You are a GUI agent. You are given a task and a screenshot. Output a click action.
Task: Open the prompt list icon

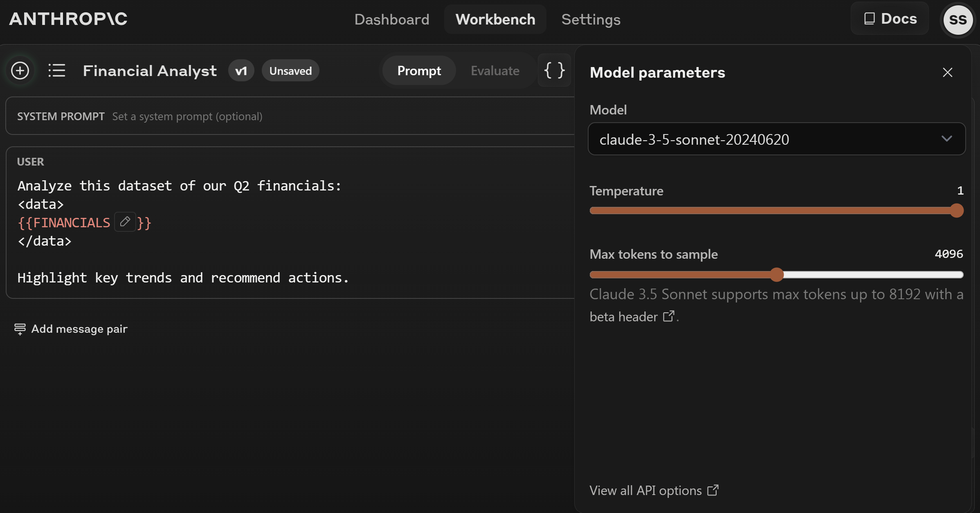click(x=57, y=71)
